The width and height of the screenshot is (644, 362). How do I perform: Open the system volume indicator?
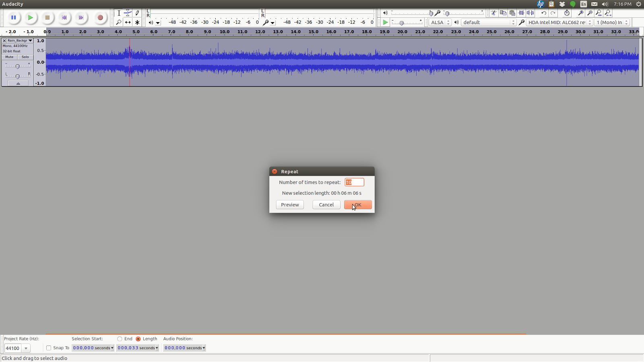click(605, 4)
